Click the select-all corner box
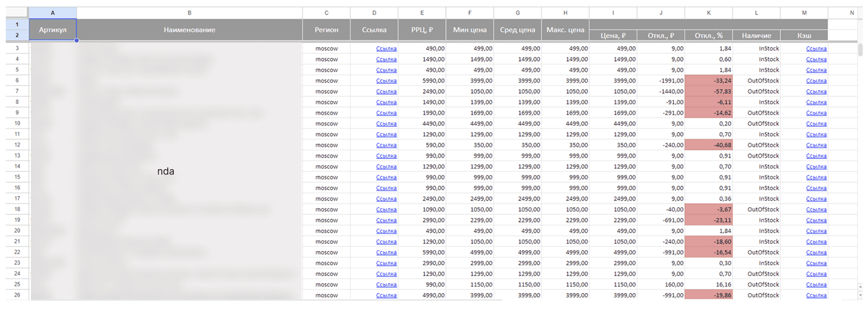This screenshot has height=310, width=868. (x=17, y=13)
